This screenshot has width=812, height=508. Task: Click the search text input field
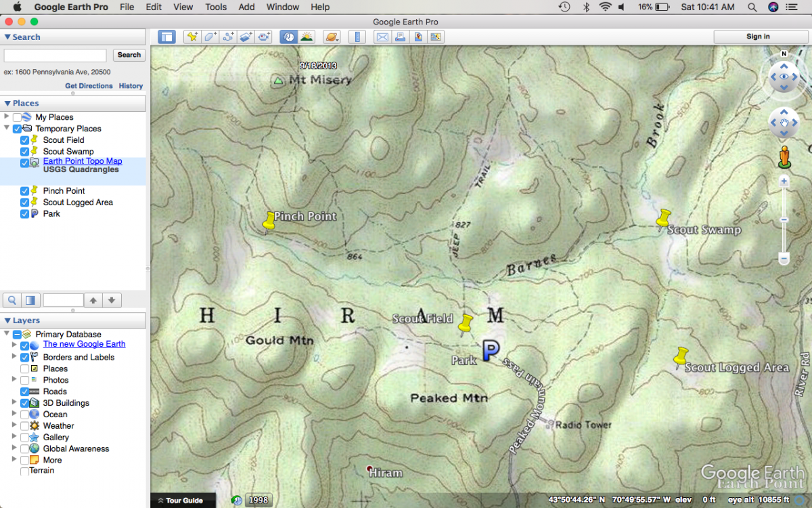55,55
